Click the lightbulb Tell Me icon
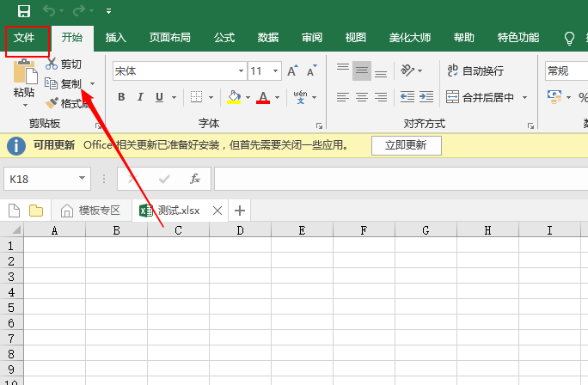588x385 pixels. 569,38
